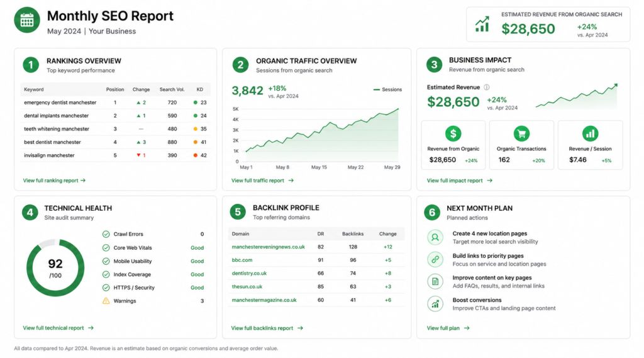Click the technical health score donut chart
This screenshot has height=358, width=644.
coord(55,268)
